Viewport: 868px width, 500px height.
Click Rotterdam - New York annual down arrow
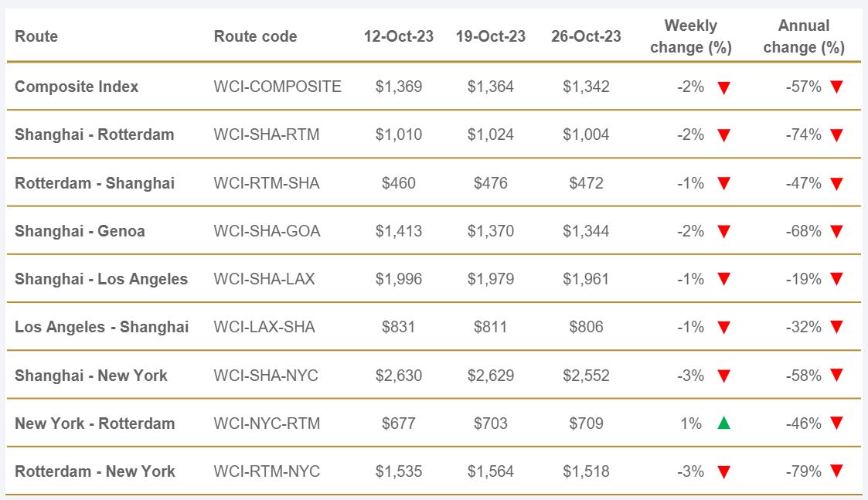(x=836, y=471)
